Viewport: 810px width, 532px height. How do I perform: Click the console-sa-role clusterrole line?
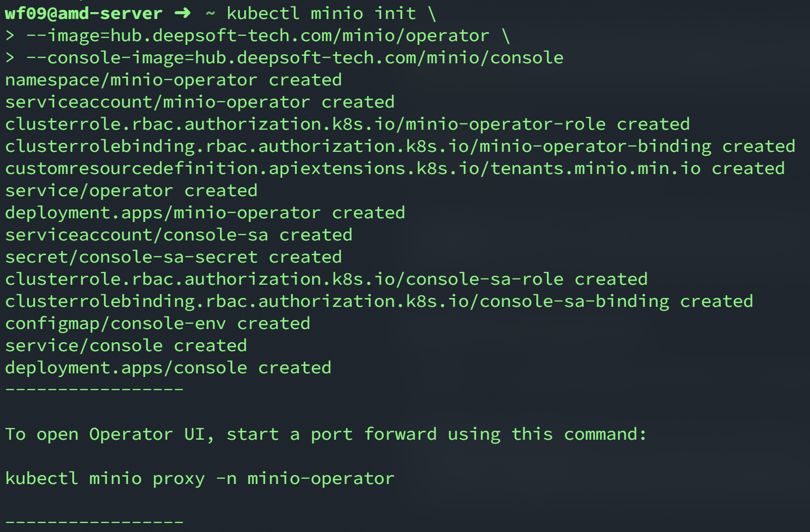[x=326, y=279]
